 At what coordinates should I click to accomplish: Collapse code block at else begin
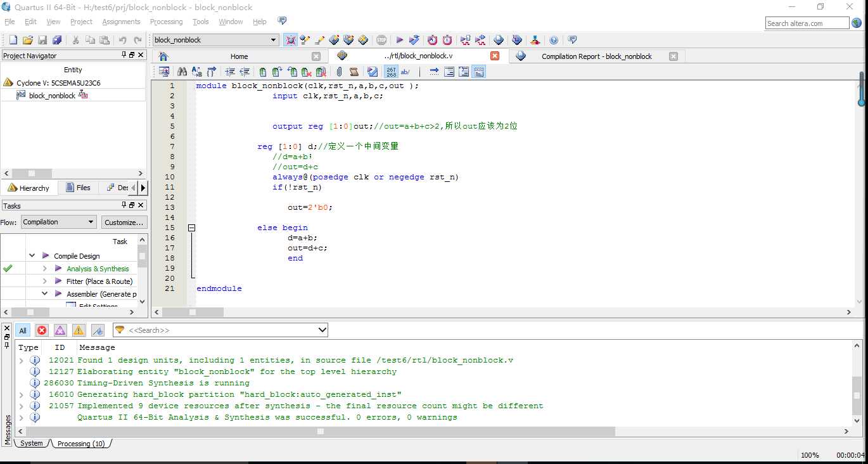tap(191, 228)
